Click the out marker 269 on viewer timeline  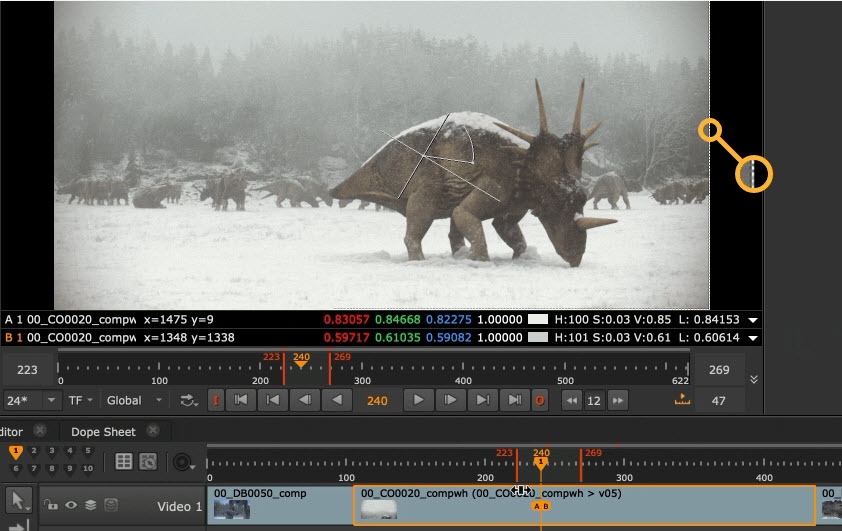[x=329, y=368]
